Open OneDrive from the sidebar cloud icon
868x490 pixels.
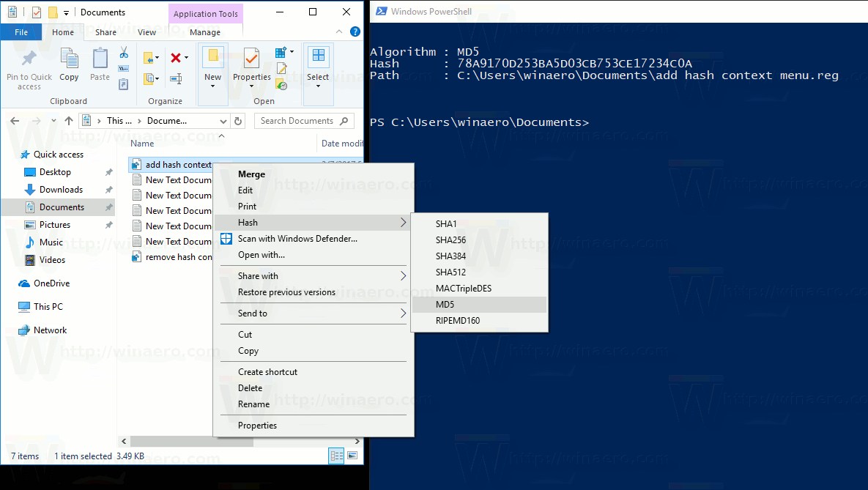(x=25, y=283)
